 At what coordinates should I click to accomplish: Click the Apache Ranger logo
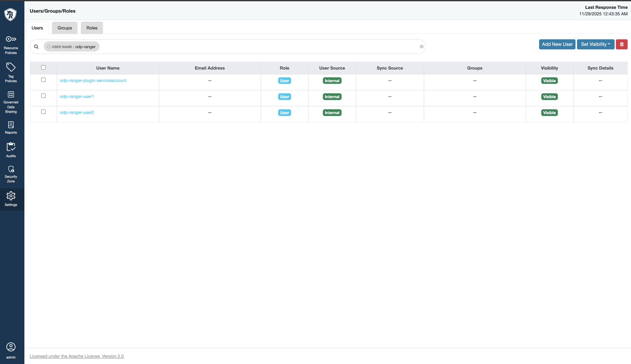point(11,14)
